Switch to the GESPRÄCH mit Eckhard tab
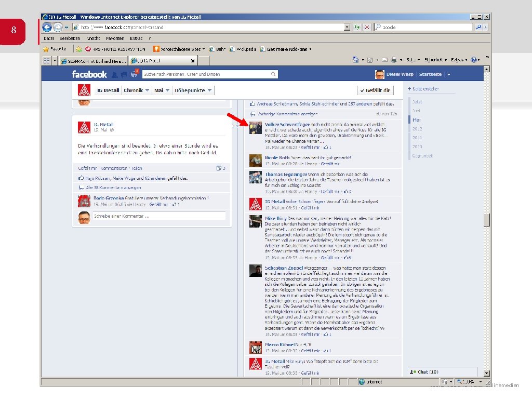This screenshot has height=399, width=532. pyautogui.click(x=94, y=61)
